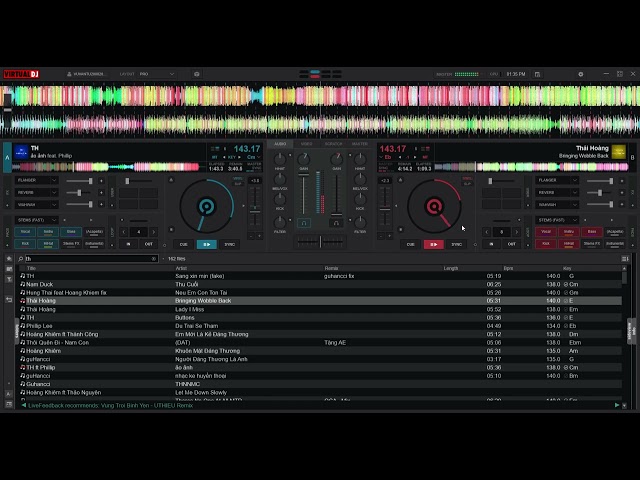Toggle Bass stem pad on deck A
This screenshot has width=640, height=480.
click(x=71, y=232)
